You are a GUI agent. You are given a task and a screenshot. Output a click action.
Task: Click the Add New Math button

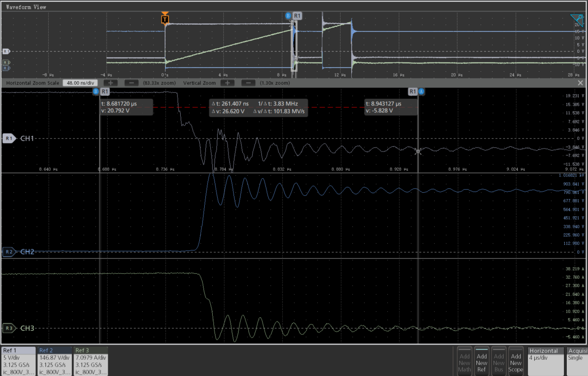coord(465,362)
